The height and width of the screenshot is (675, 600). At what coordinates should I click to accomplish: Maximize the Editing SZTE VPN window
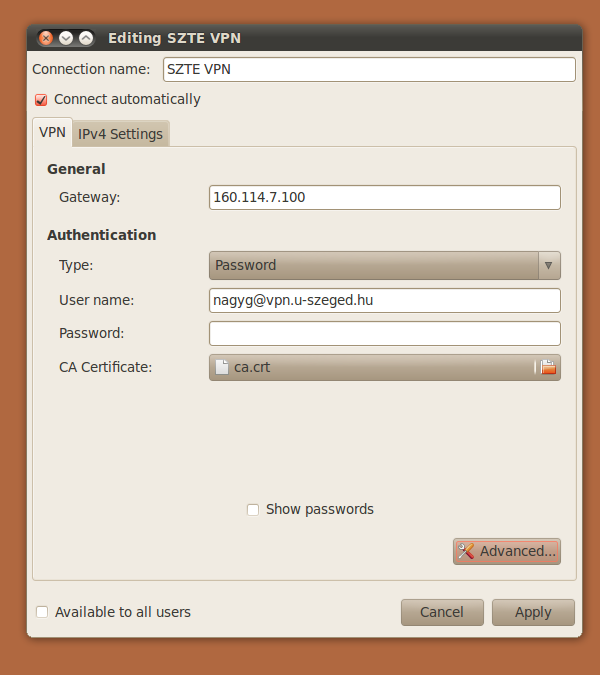86,38
